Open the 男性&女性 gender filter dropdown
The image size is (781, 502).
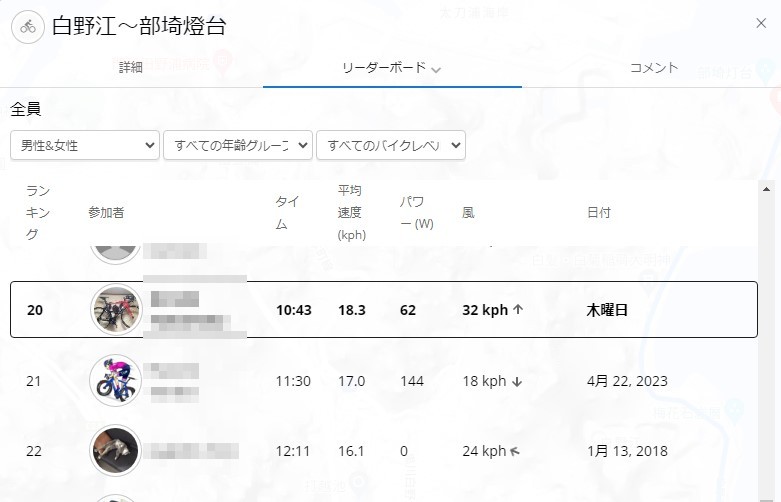(85, 145)
